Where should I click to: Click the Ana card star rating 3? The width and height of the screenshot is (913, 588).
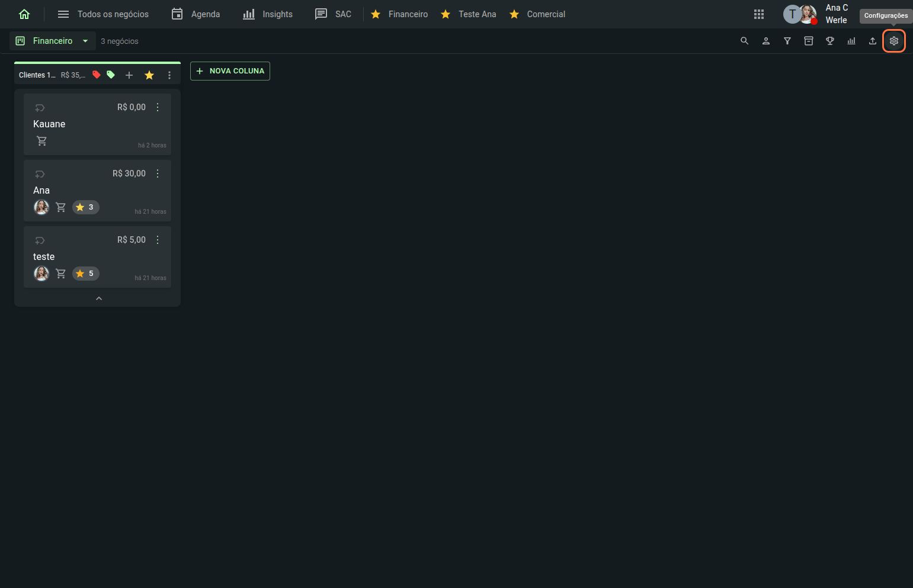[x=85, y=207]
